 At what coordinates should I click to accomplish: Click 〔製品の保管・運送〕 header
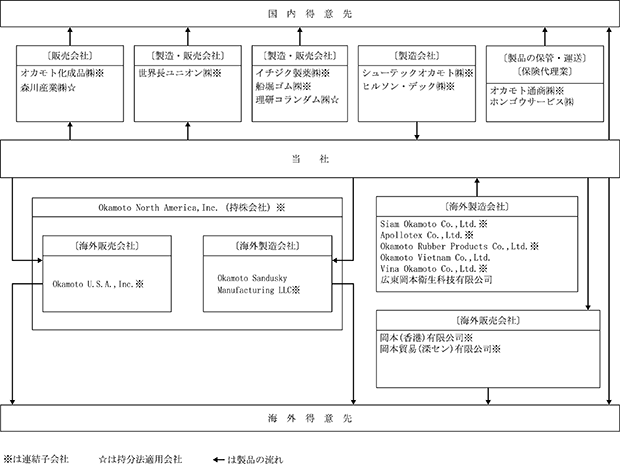pyautogui.click(x=544, y=58)
